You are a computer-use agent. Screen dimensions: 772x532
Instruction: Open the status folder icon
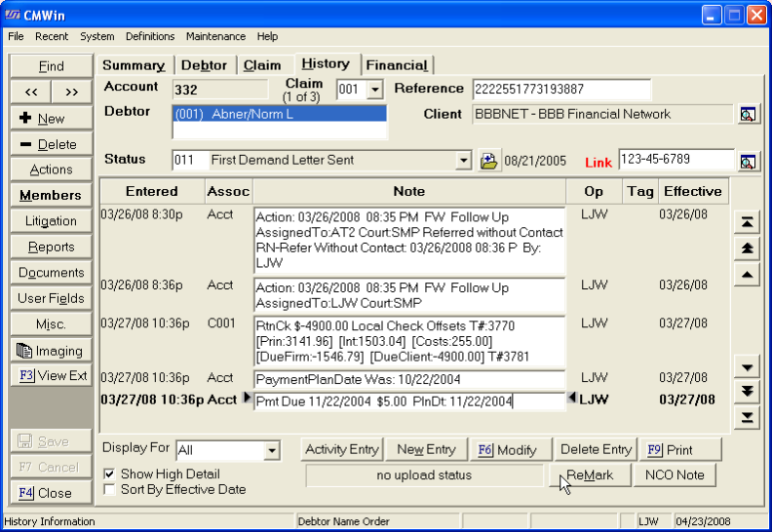(x=489, y=160)
